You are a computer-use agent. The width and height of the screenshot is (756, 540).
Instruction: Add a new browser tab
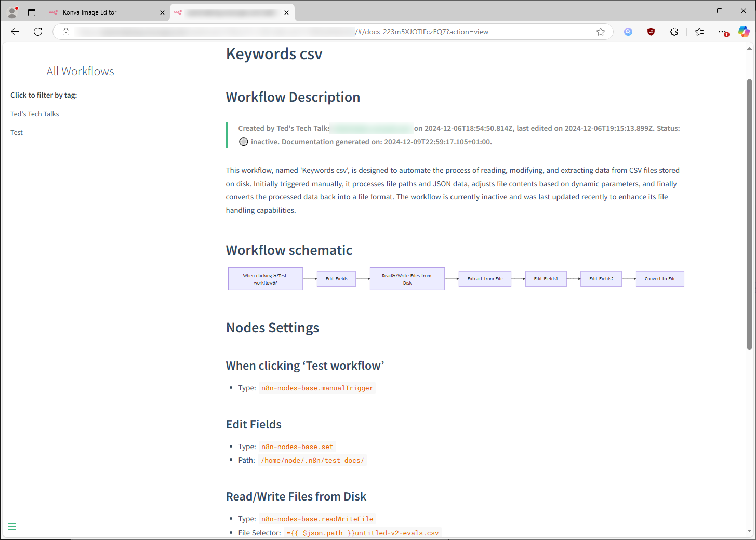pos(306,12)
